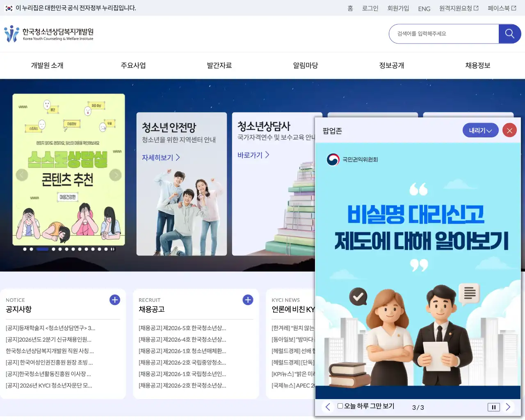The image size is (525, 420).
Task: Open 발간자료 menu
Action: point(219,66)
